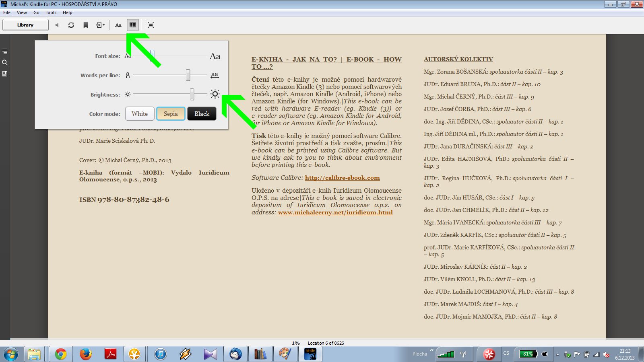Click the Kindle taskbar button

(310, 354)
